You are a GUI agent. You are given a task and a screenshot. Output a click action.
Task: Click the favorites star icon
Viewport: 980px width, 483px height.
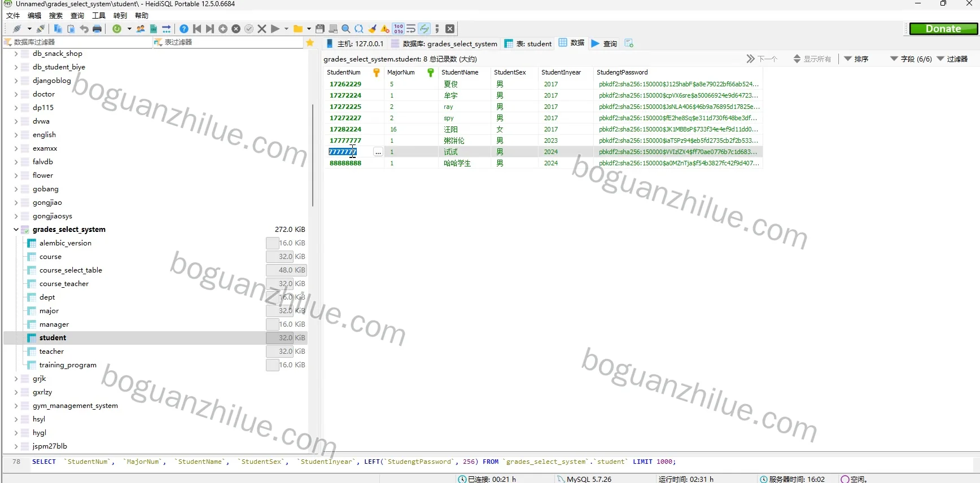[310, 42]
